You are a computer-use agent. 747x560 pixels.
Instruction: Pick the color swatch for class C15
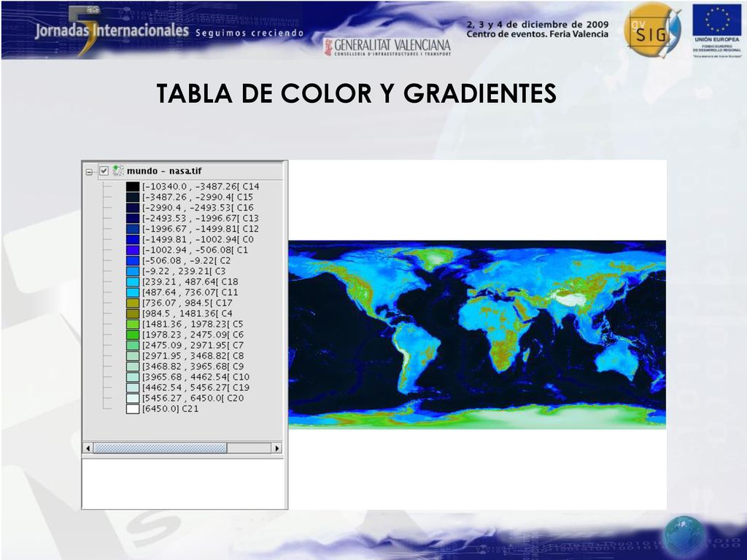(133, 197)
